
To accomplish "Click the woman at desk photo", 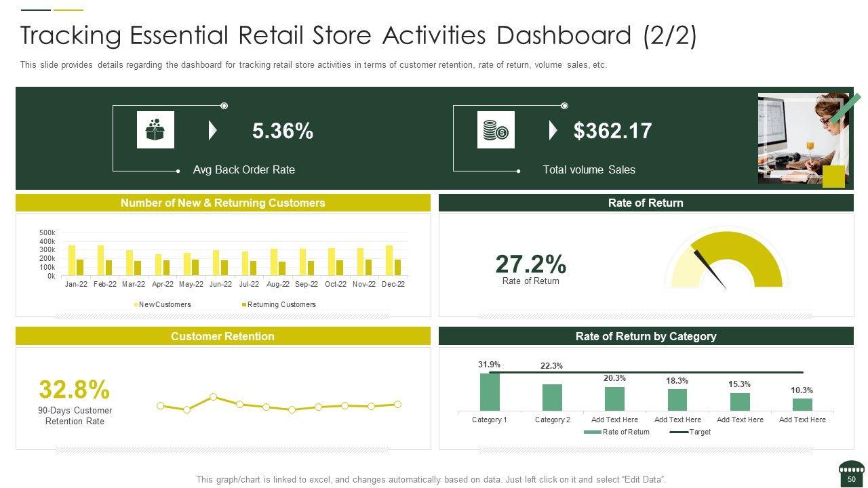I will (x=803, y=138).
